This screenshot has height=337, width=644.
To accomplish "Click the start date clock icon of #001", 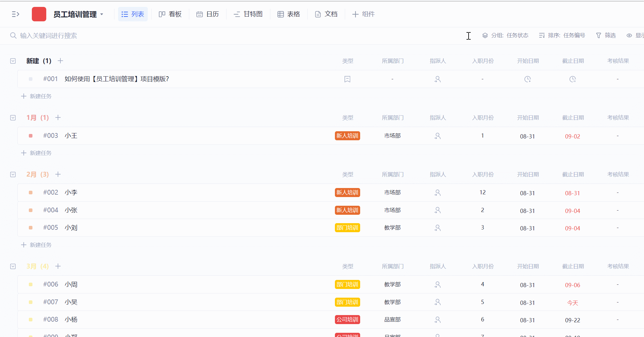I will [x=527, y=79].
